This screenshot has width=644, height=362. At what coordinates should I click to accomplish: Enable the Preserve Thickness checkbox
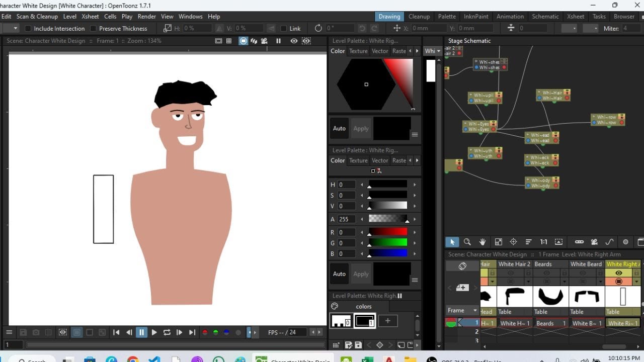(93, 29)
